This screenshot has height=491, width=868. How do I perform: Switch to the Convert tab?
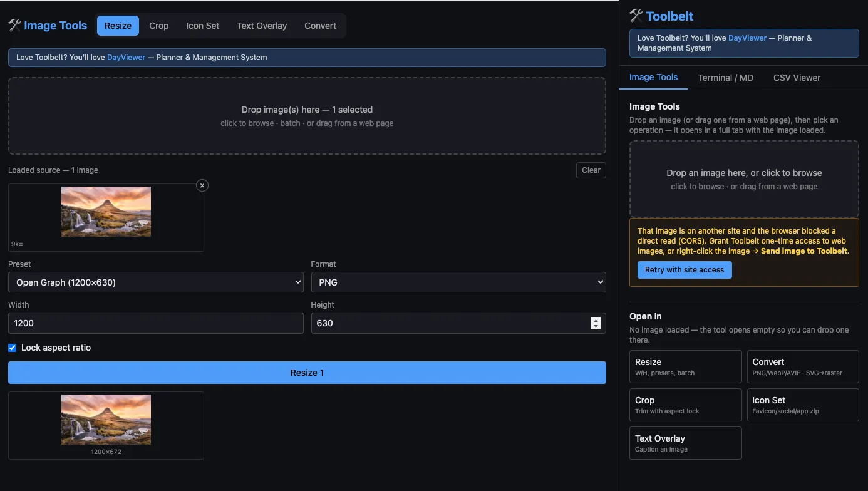coord(321,26)
